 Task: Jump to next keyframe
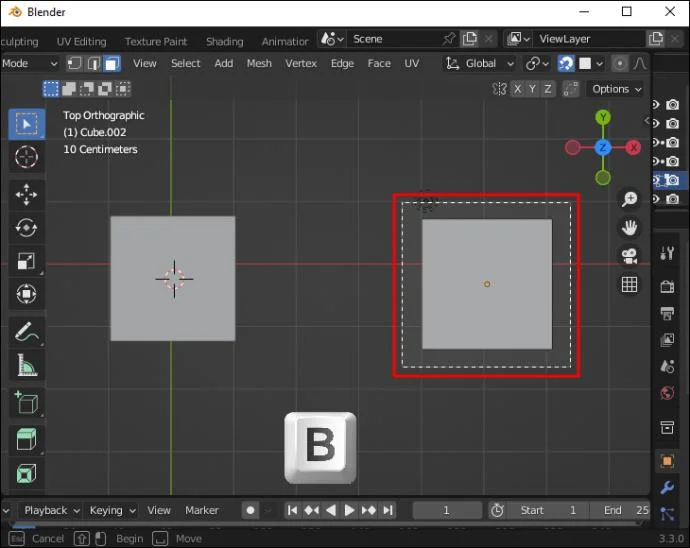(x=368, y=511)
